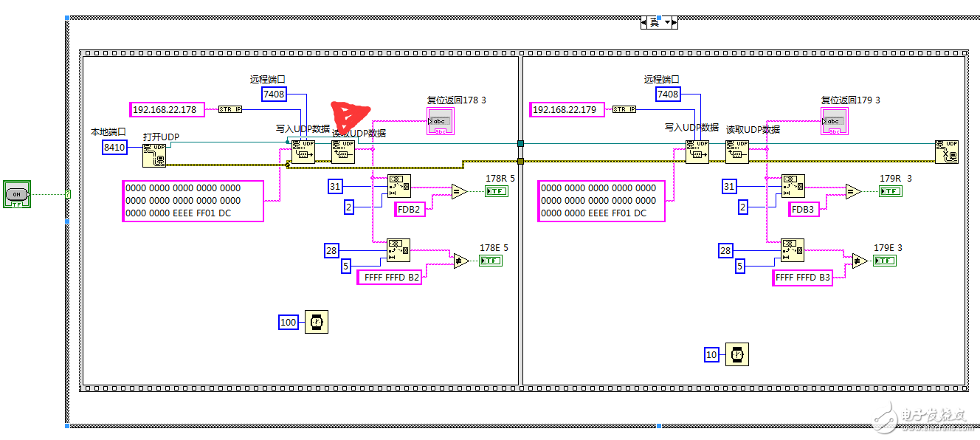Click the 远程端口 label in the 178 frame

pyautogui.click(x=268, y=78)
